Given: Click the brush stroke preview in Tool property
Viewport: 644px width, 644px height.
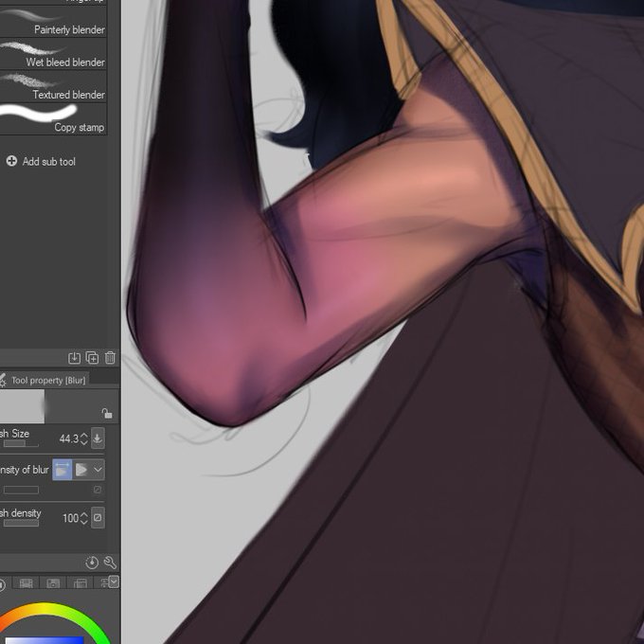Looking at the screenshot, I should point(22,406).
